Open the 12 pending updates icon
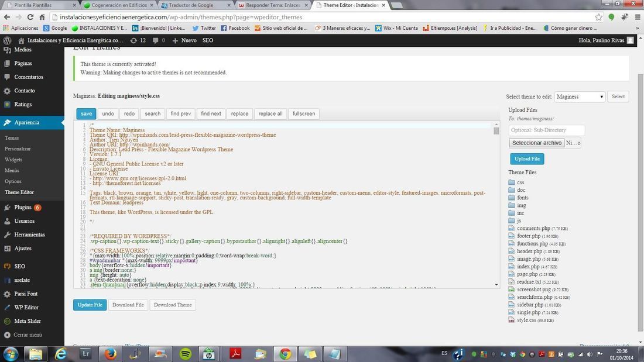The height and width of the screenshot is (362, 644). (x=138, y=40)
